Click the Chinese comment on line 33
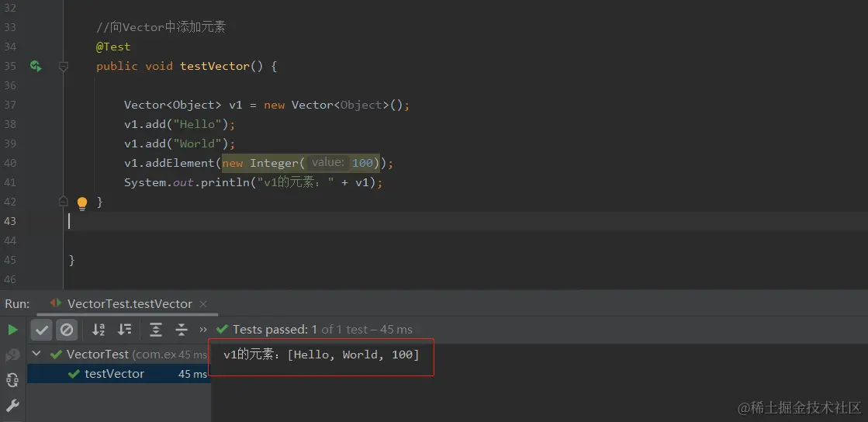This screenshot has width=868, height=422. click(161, 27)
